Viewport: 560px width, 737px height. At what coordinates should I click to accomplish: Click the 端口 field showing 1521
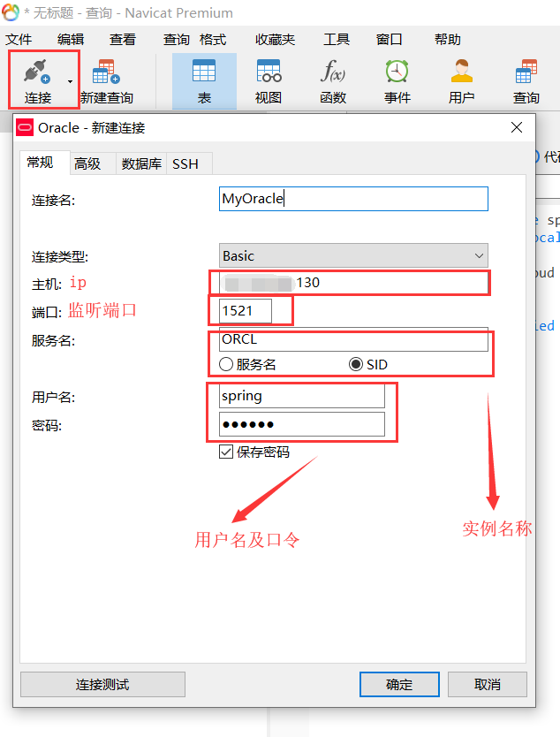[x=246, y=311]
